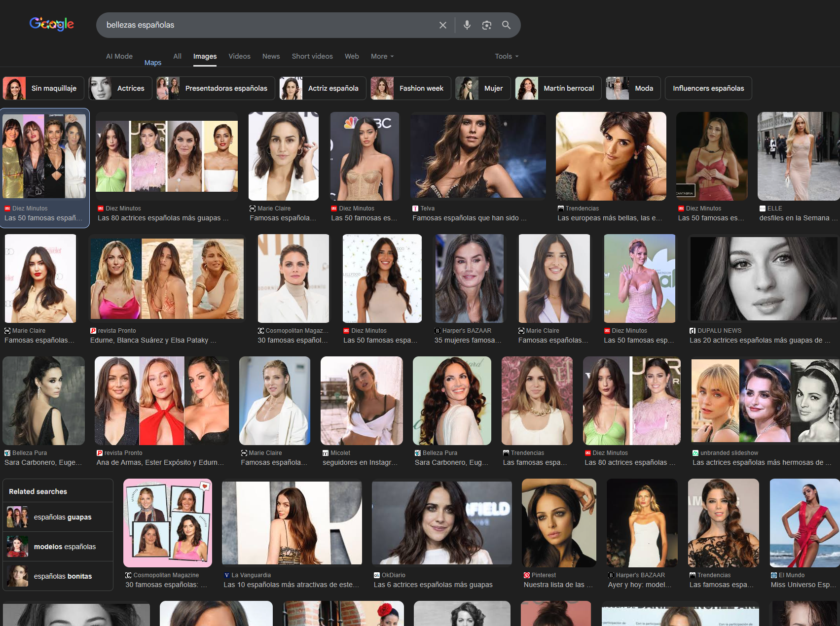The width and height of the screenshot is (840, 626).
Task: Open related search 'españolas guapas'
Action: click(58, 517)
